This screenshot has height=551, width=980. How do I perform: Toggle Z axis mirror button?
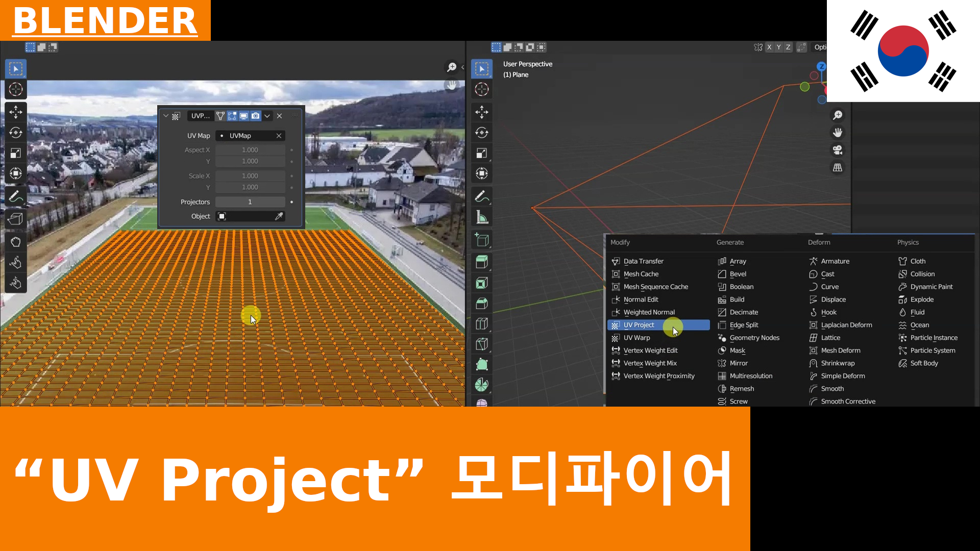click(x=788, y=47)
